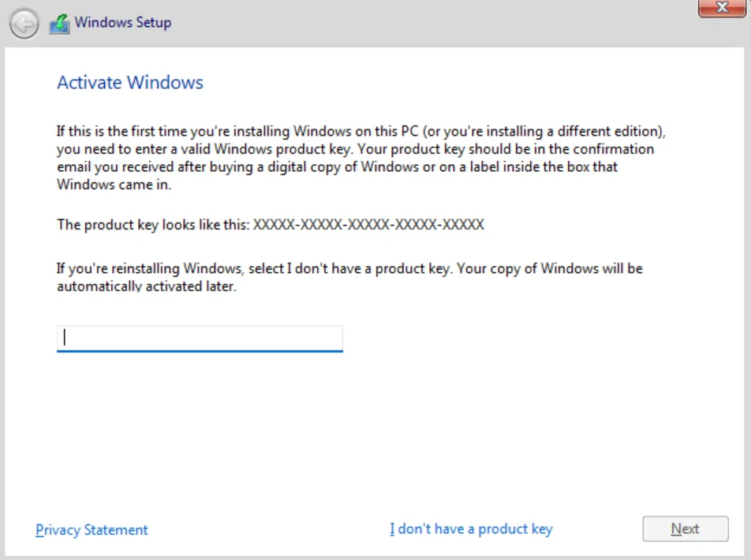Navigate back to the previous setup step

(x=24, y=24)
